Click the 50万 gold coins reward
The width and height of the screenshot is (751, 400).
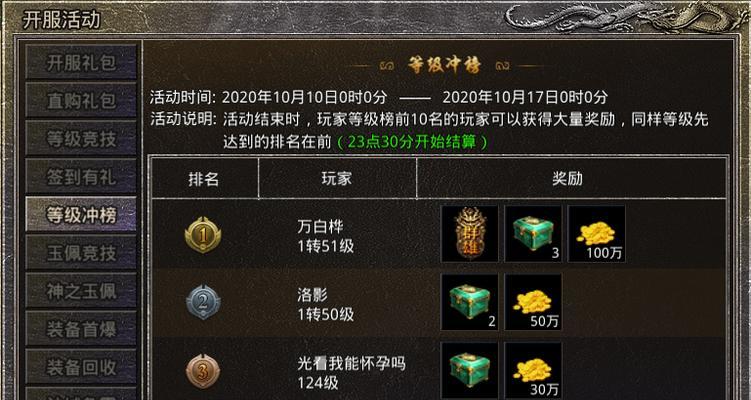533,302
